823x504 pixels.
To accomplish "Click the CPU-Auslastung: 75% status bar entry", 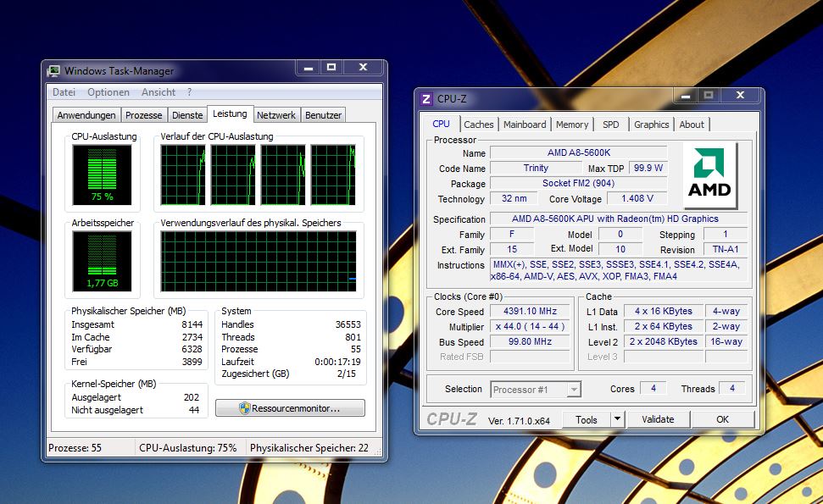I will coord(188,448).
